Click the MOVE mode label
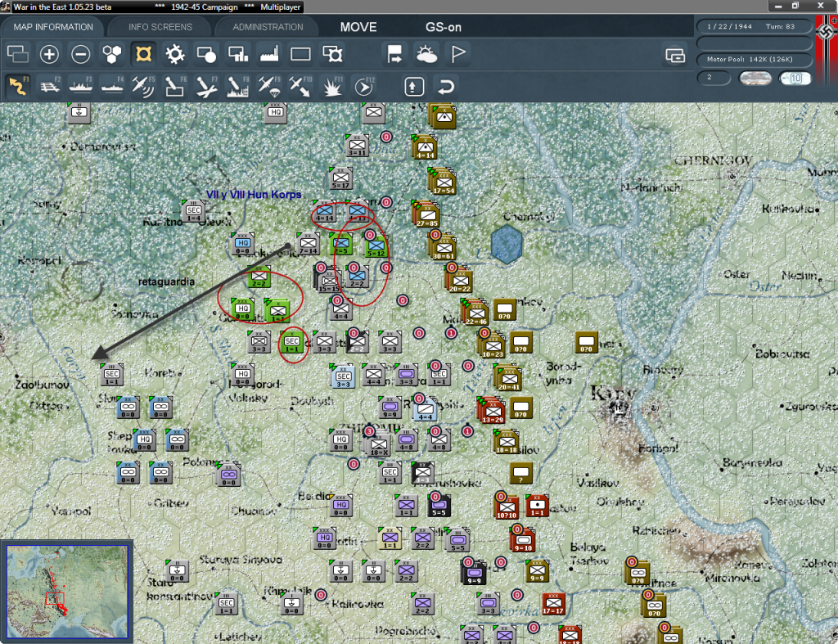The height and width of the screenshot is (644, 838). click(x=358, y=27)
